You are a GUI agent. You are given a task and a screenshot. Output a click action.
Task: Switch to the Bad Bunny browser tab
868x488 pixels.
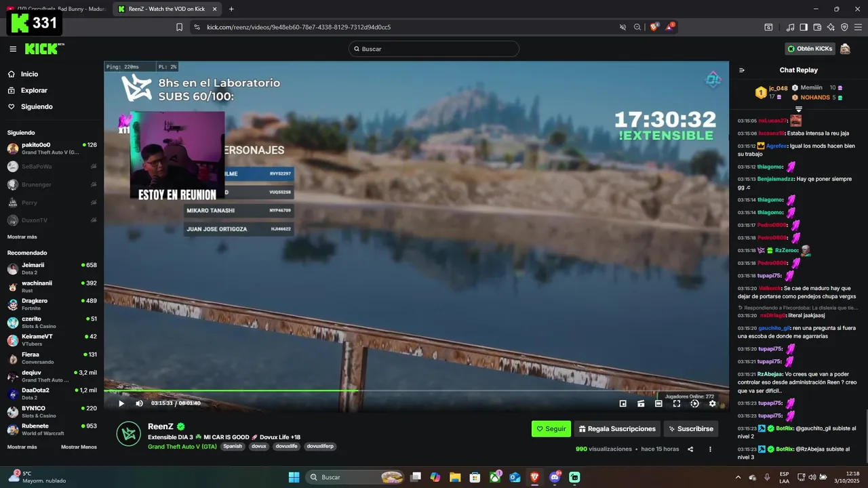coord(55,9)
